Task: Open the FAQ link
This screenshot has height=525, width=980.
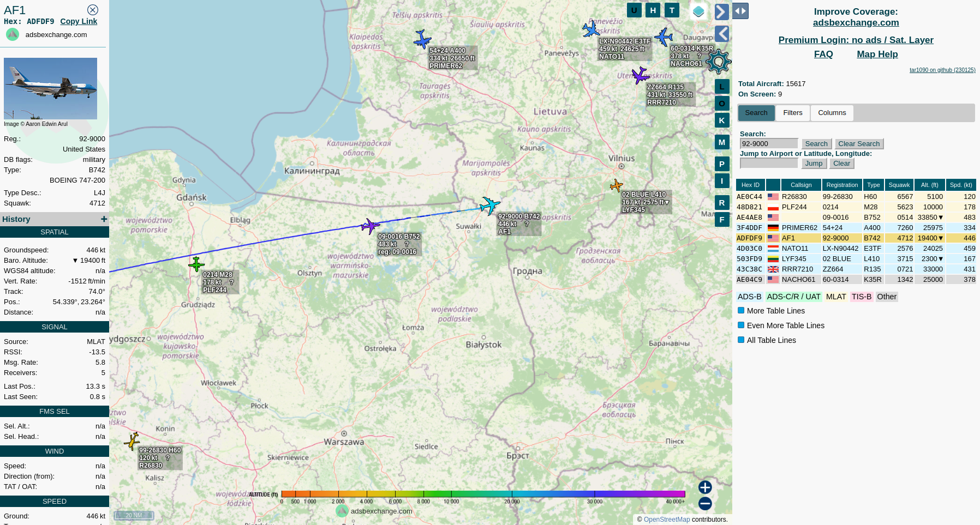Action: [823, 54]
